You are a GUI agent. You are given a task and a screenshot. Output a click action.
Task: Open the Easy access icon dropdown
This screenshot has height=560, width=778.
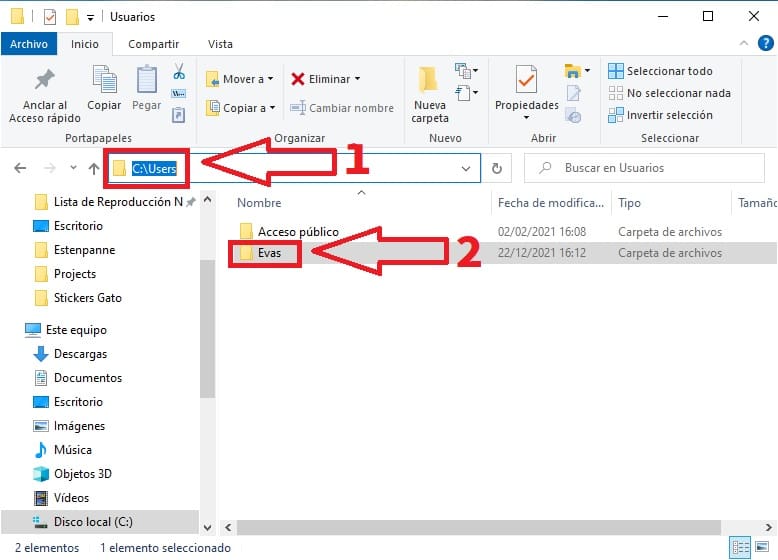[x=466, y=93]
